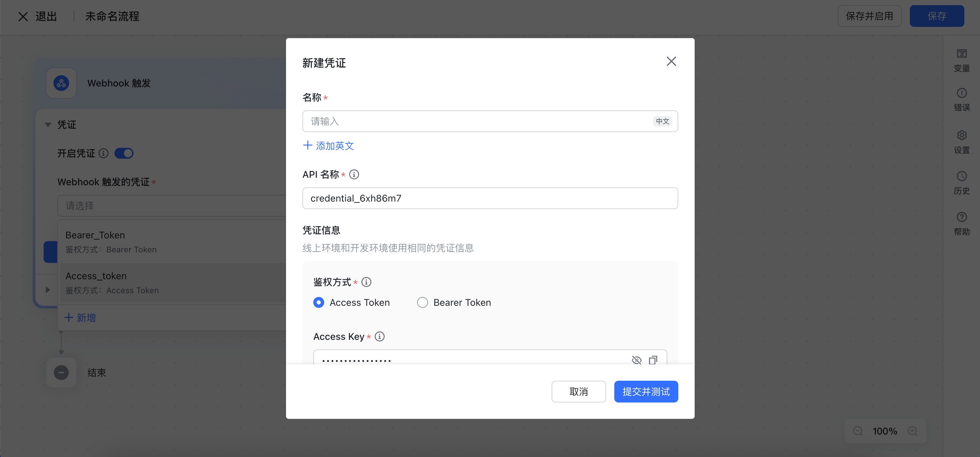Expand the collapsed section triangle below 凭证

48,290
